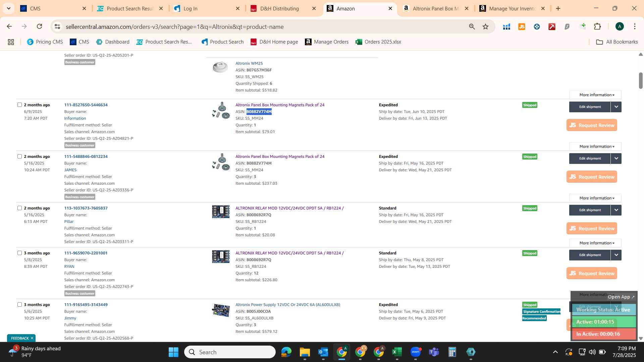The image size is (644, 362).
Task: Open Outlook from the taskbar
Action: (323, 352)
